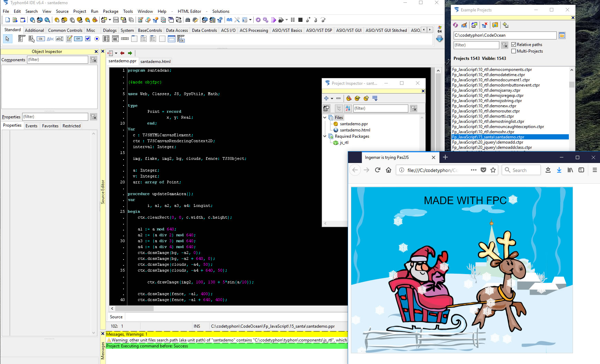Screen dimensions: 600x364
Task: Switch to the Additional palette tab
Action: pyautogui.click(x=34, y=30)
